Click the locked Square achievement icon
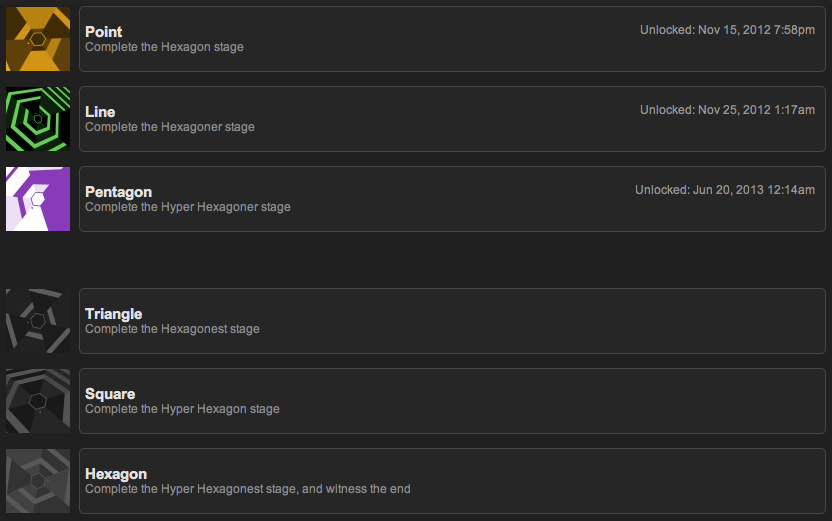Viewport: 832px width, 521px height. tap(38, 401)
